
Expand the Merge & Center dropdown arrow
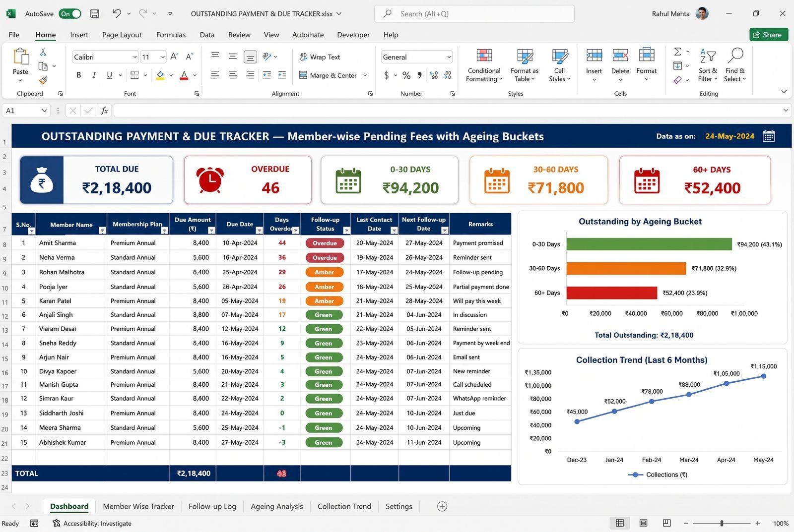(365, 75)
